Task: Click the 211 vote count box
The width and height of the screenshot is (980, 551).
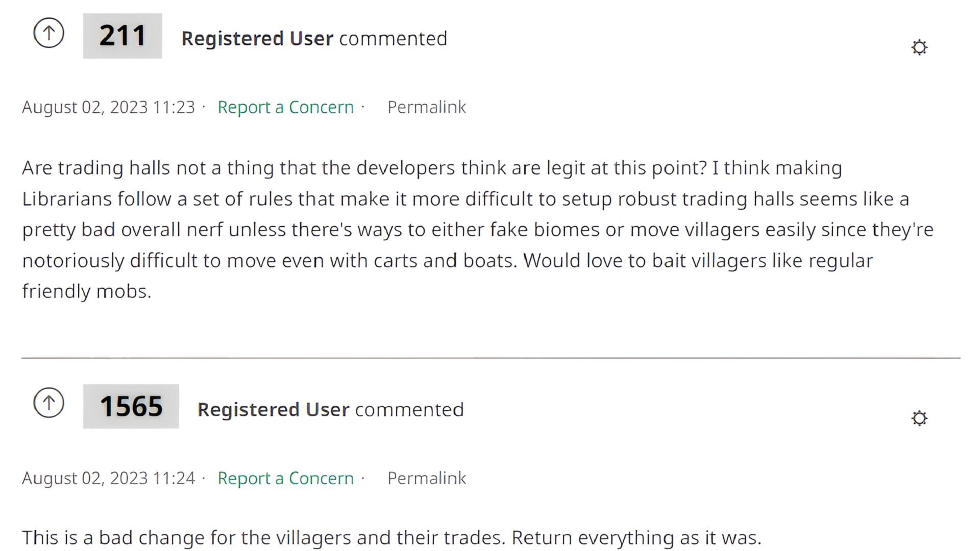Action: click(x=122, y=36)
